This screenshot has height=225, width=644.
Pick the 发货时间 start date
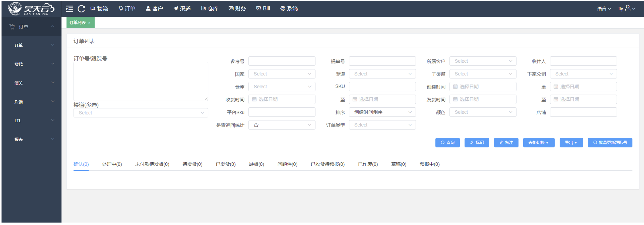[483, 99]
